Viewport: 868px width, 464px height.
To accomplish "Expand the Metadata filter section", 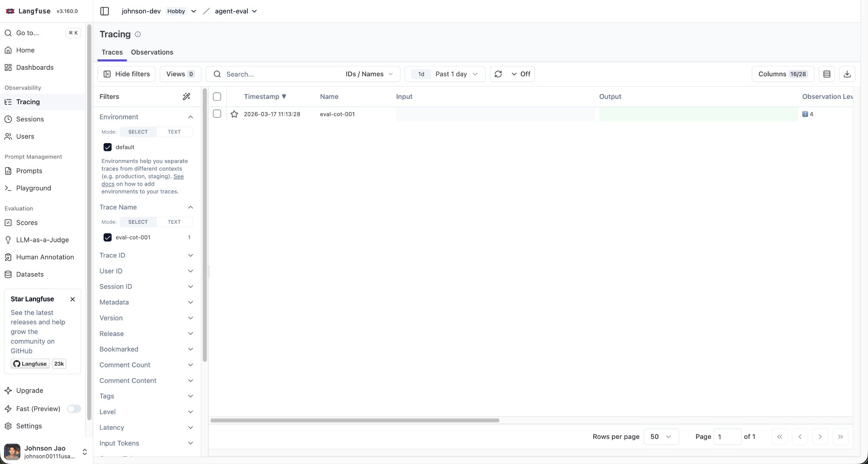I will (x=146, y=302).
